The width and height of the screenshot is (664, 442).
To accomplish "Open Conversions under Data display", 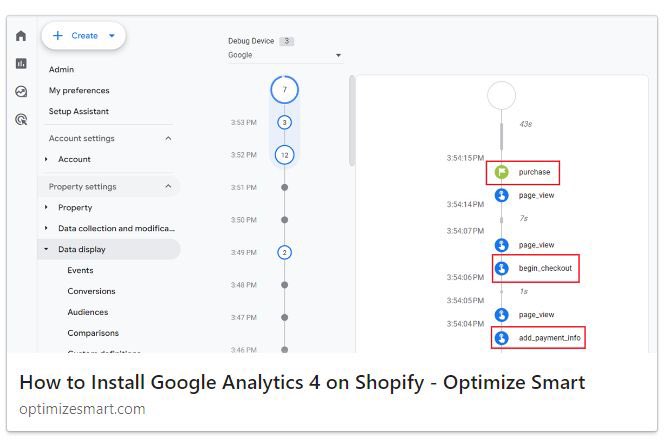I will (91, 291).
